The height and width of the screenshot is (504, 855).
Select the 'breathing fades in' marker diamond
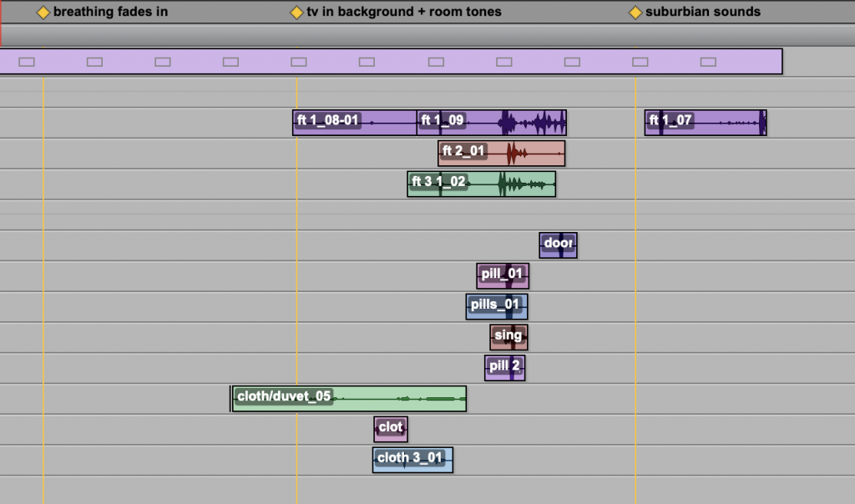coord(43,13)
